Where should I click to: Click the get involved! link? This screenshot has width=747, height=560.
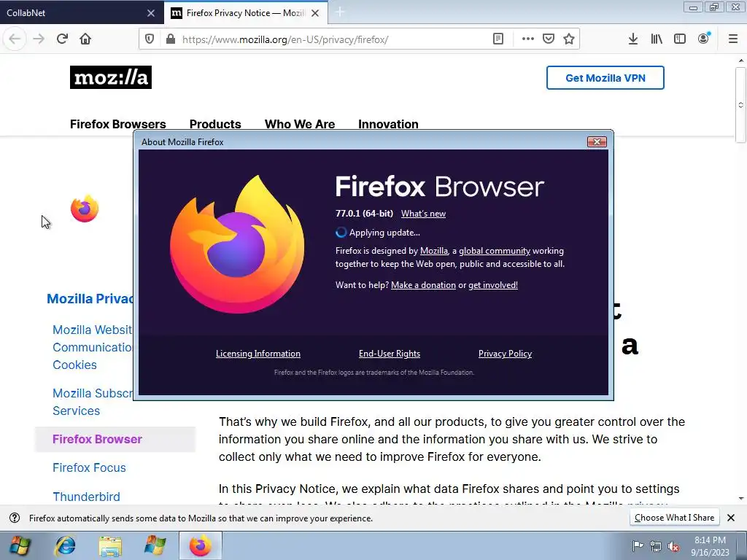492,285
